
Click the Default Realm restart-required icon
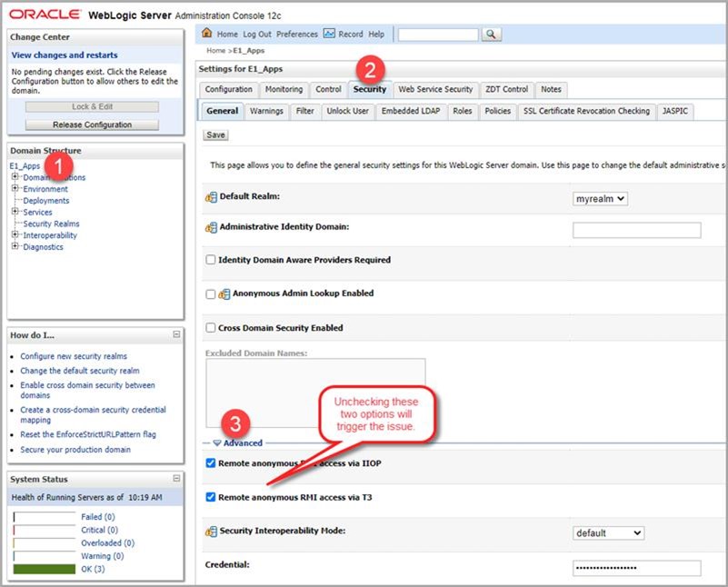(211, 197)
